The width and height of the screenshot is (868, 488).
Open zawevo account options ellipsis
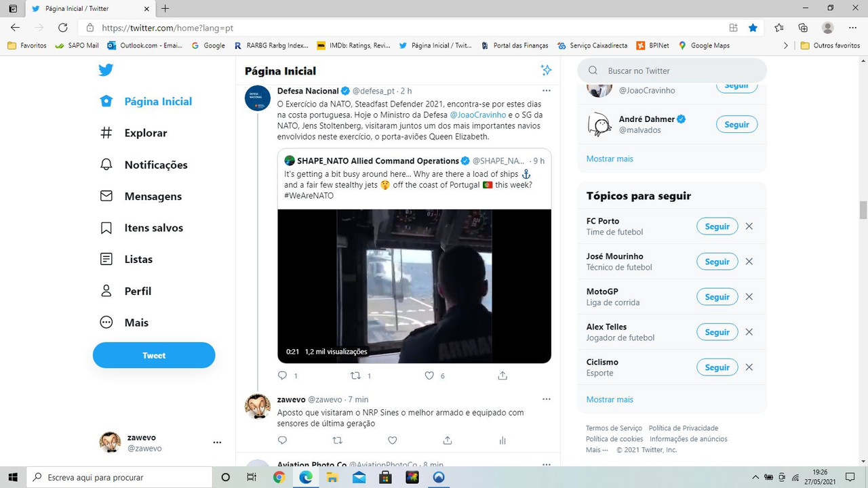click(217, 443)
